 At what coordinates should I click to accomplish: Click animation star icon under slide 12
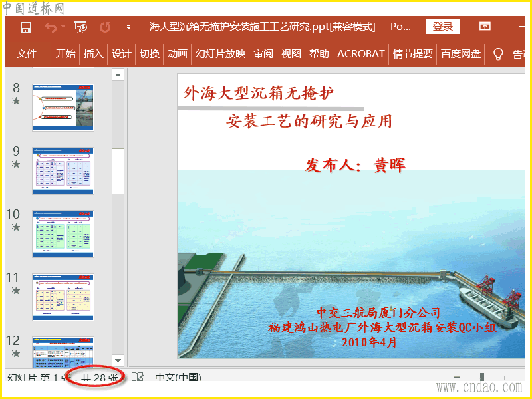point(16,353)
